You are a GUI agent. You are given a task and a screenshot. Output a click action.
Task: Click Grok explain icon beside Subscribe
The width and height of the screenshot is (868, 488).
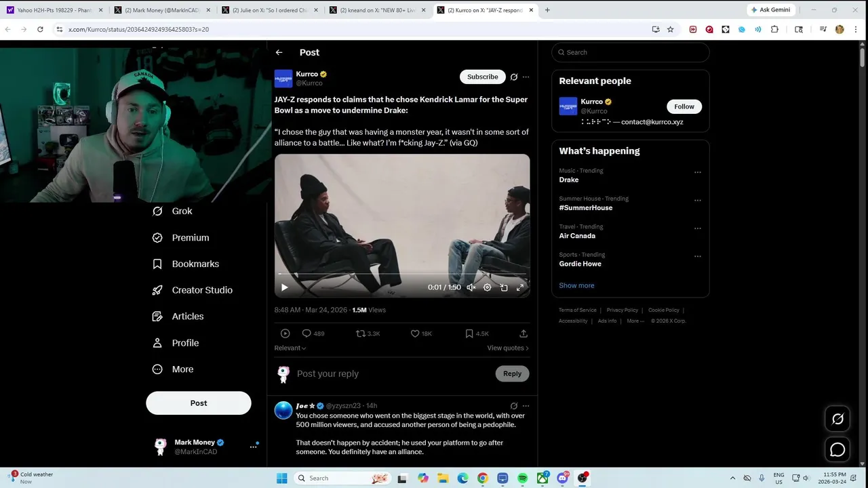[x=514, y=77]
